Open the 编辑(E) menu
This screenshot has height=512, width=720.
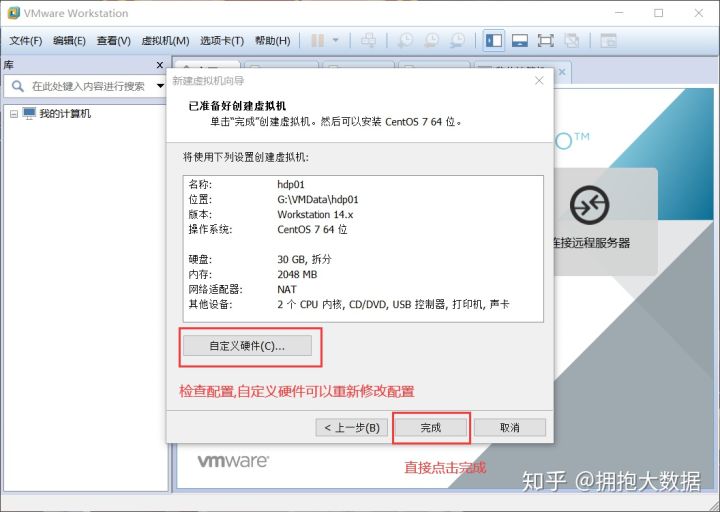[x=69, y=41]
